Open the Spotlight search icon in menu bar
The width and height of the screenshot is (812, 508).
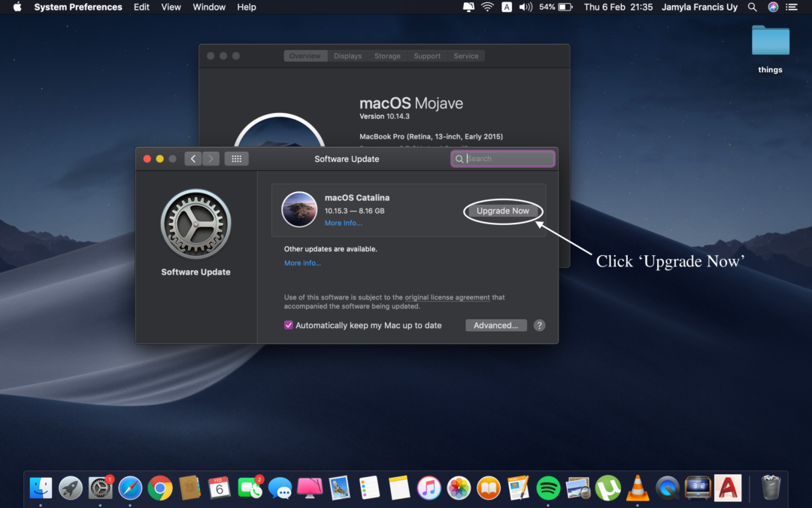(752, 7)
